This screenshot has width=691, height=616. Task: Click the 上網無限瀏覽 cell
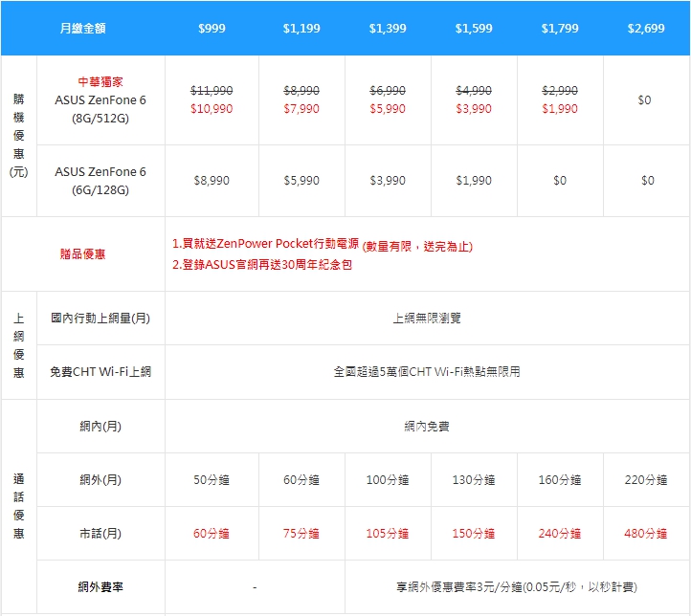click(x=427, y=318)
